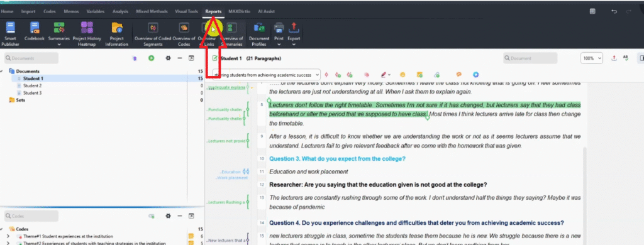Click the undo arrow in title bar

(x=614, y=11)
